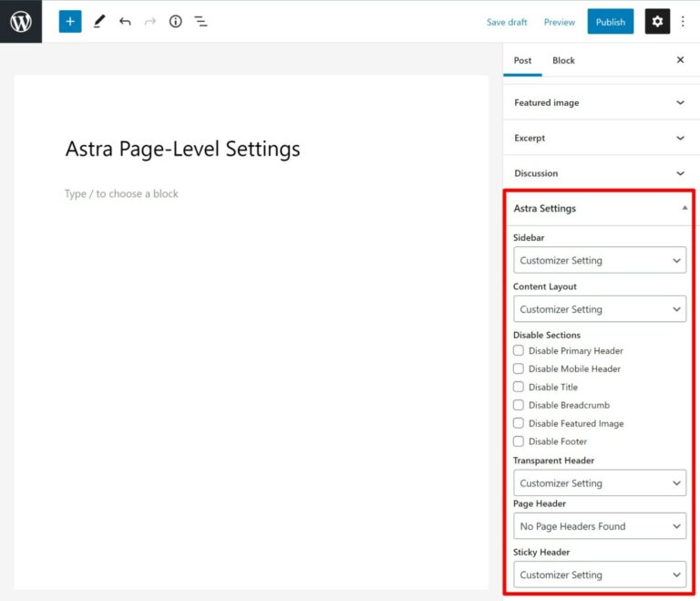The width and height of the screenshot is (700, 601).
Task: Open the List View icon
Action: coord(201,22)
